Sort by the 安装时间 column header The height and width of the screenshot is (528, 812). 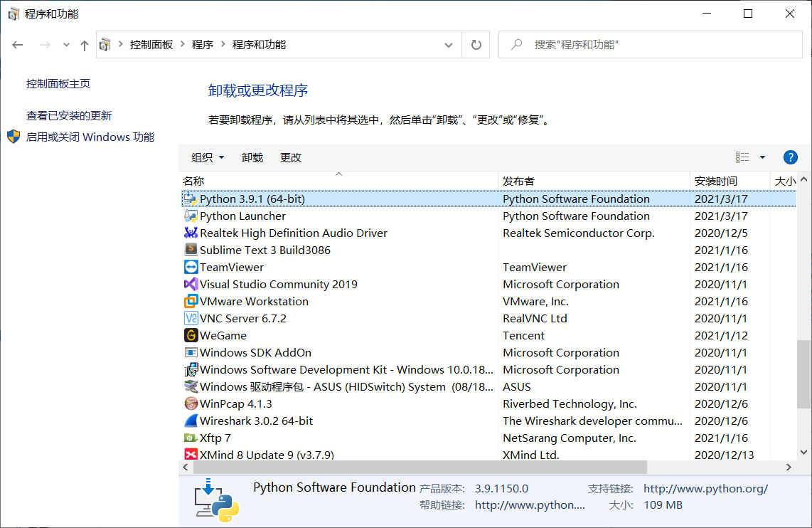point(730,181)
